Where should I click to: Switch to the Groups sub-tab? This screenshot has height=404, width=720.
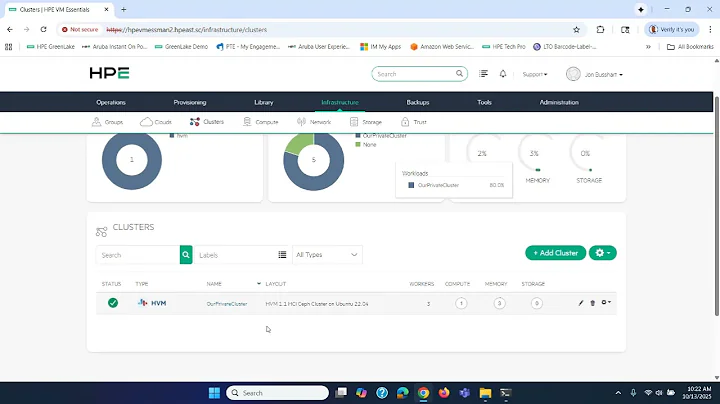[107, 122]
